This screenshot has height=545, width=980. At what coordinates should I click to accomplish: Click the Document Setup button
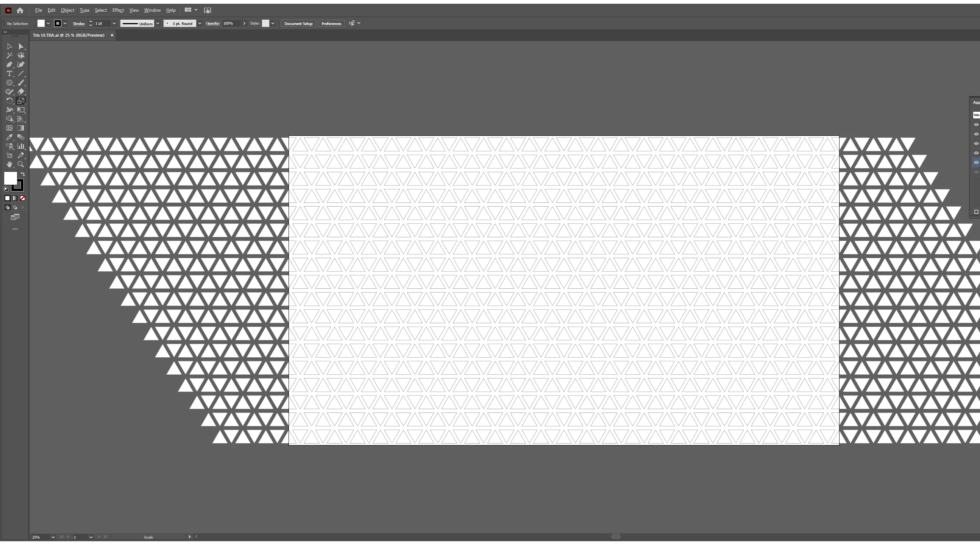coord(298,23)
